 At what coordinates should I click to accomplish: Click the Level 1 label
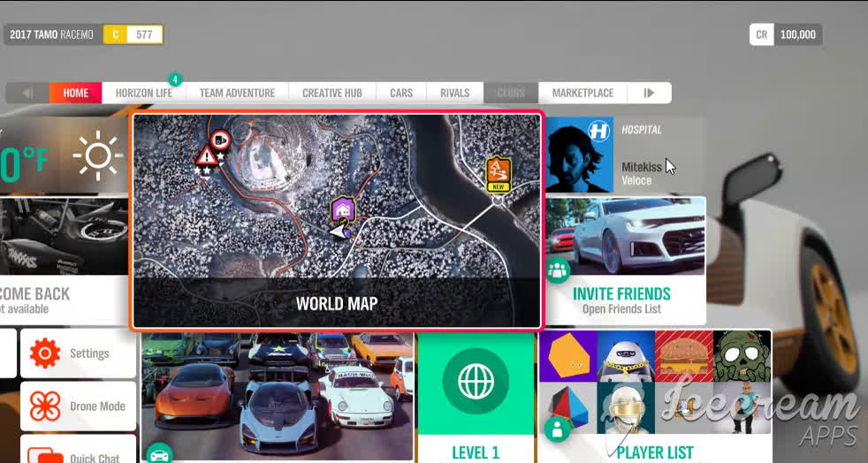coord(476,452)
